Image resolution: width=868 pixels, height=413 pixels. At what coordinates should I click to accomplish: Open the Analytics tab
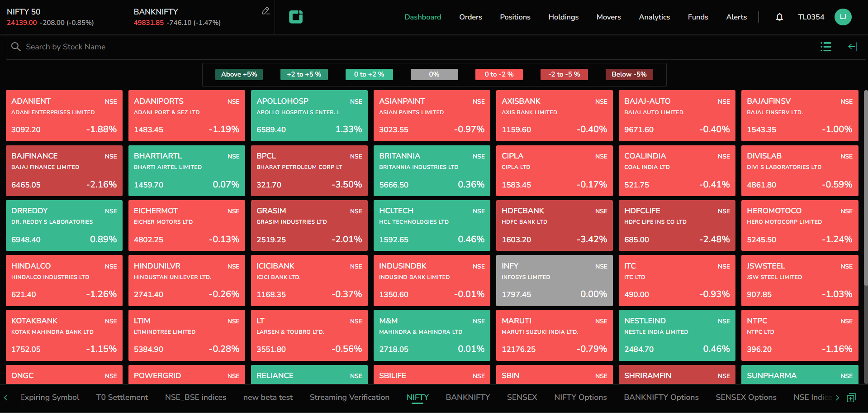(655, 17)
